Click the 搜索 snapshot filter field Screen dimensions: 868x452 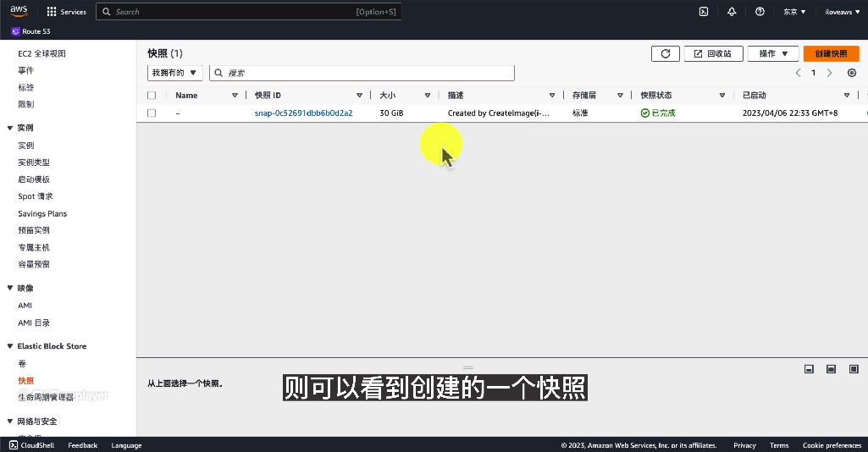[362, 73]
